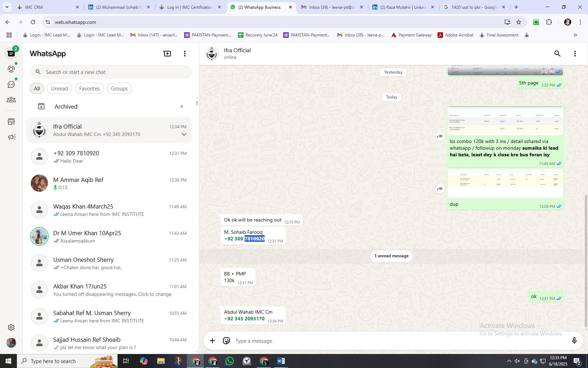
Task: Open Dr M Umer Khan 10Apr25 chat
Action: [x=109, y=237]
